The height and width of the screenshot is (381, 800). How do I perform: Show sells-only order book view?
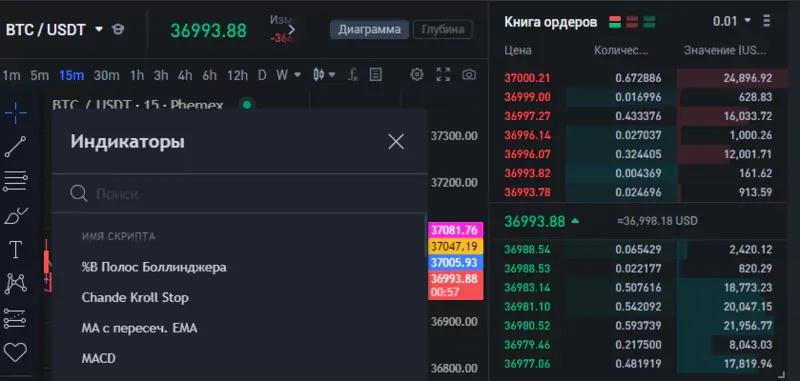pos(632,22)
